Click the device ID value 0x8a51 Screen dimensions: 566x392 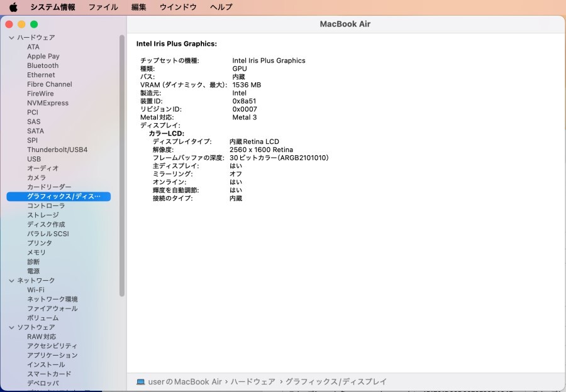244,101
